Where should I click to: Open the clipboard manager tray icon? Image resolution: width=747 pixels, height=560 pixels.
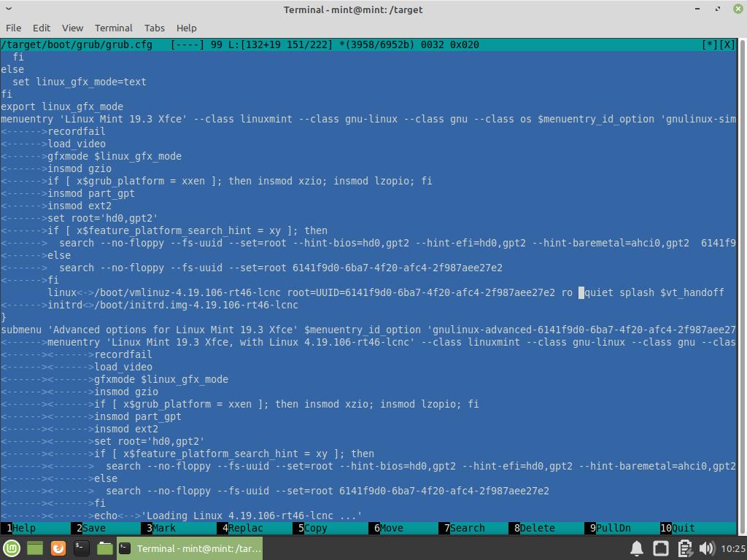684,549
